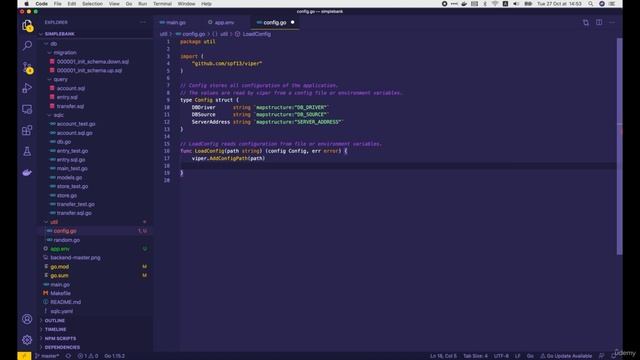The image size is (640, 360).
Task: Open Run and Debug view
Action: pos(27,88)
